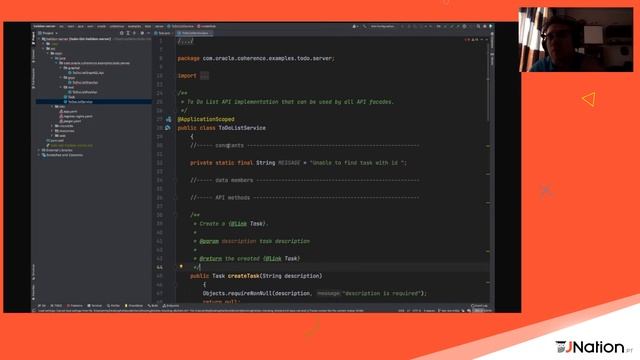Click createTask in the navigation breadcrumb
640x360 pixels.
point(207,26)
